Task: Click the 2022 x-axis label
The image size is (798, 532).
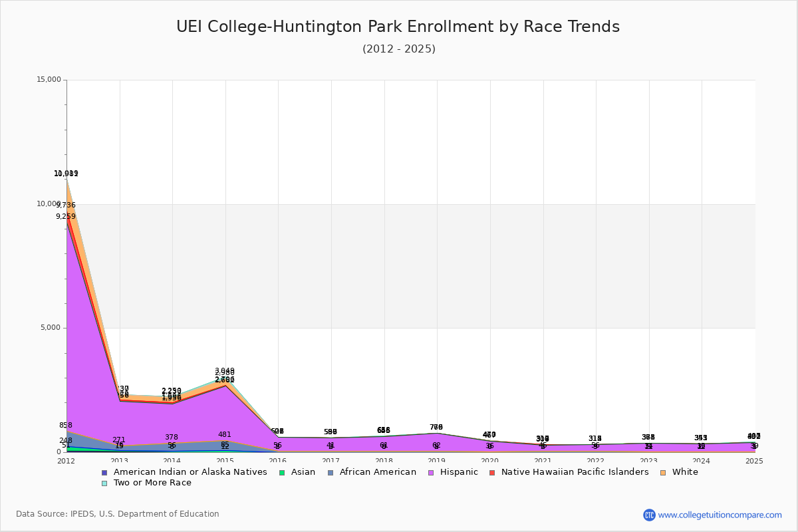Action: click(x=596, y=461)
